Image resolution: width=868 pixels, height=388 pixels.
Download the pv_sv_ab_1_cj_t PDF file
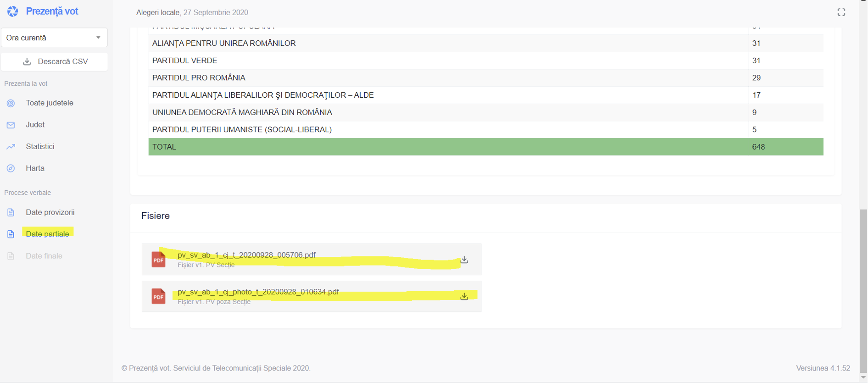click(x=464, y=260)
